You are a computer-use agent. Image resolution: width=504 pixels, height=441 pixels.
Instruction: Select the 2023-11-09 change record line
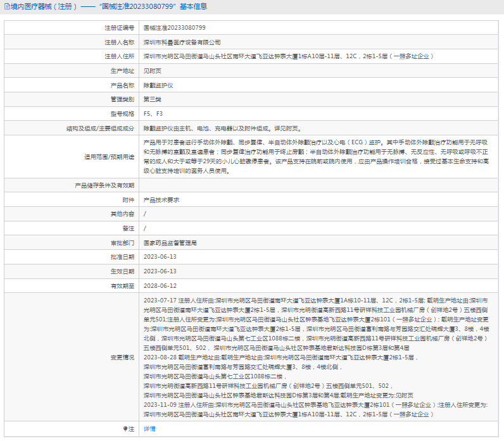tap(316, 409)
